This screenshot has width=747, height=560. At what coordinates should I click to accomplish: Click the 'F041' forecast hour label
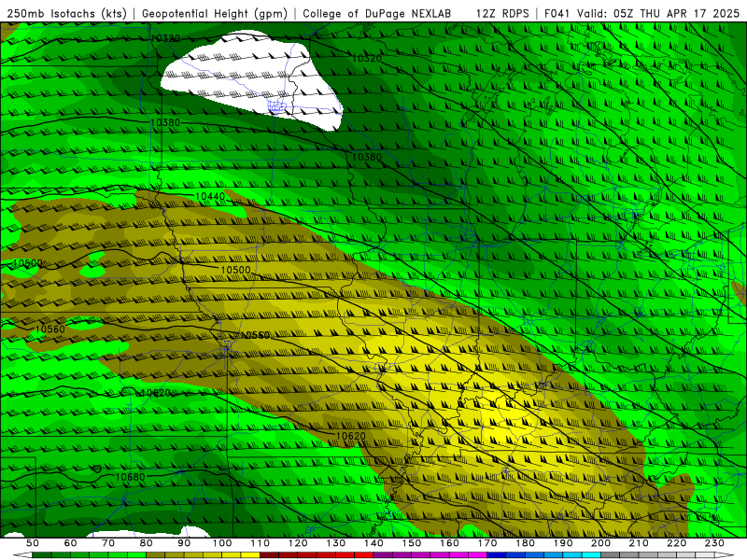557,14
